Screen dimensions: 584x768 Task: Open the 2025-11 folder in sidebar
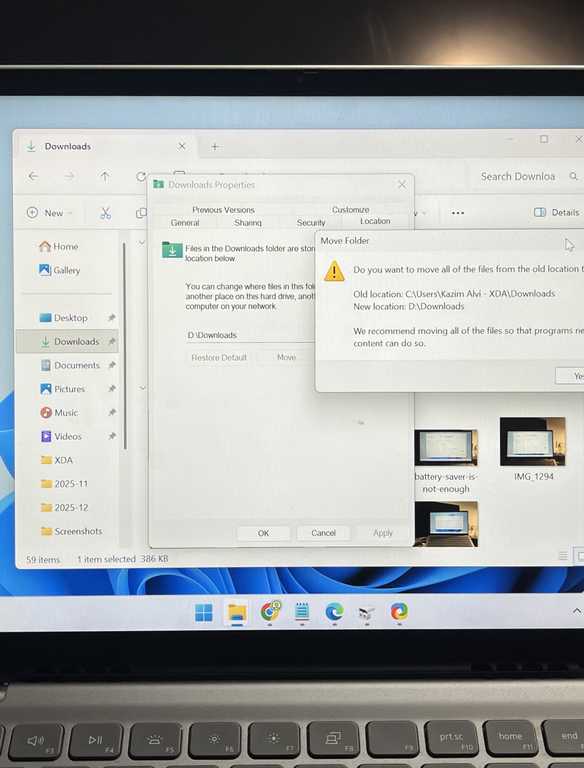point(64,483)
